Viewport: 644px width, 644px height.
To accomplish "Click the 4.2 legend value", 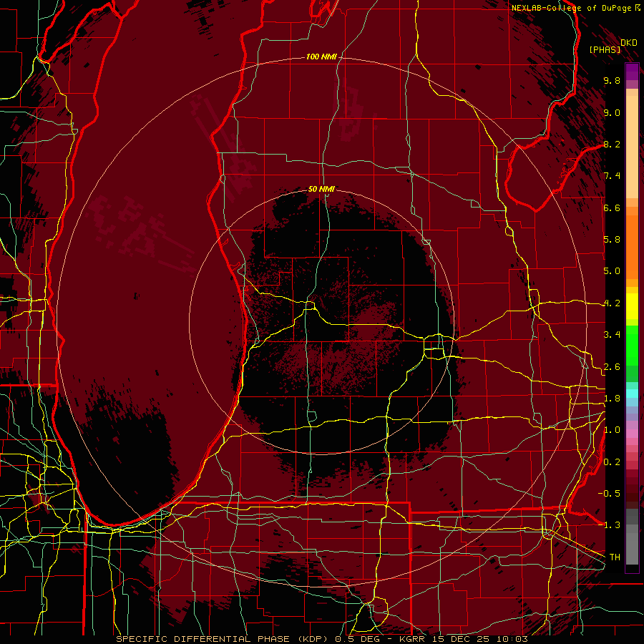I will [612, 303].
